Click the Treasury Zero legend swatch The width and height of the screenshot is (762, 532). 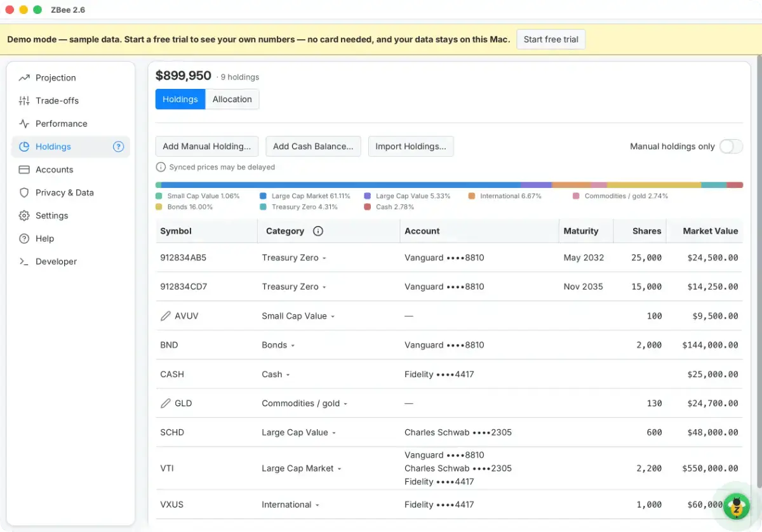(x=263, y=207)
